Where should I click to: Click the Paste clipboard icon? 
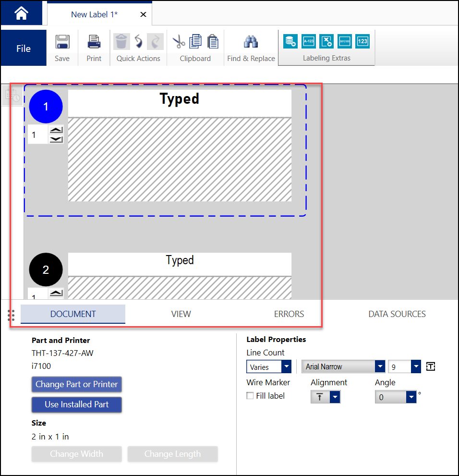pyautogui.click(x=212, y=42)
